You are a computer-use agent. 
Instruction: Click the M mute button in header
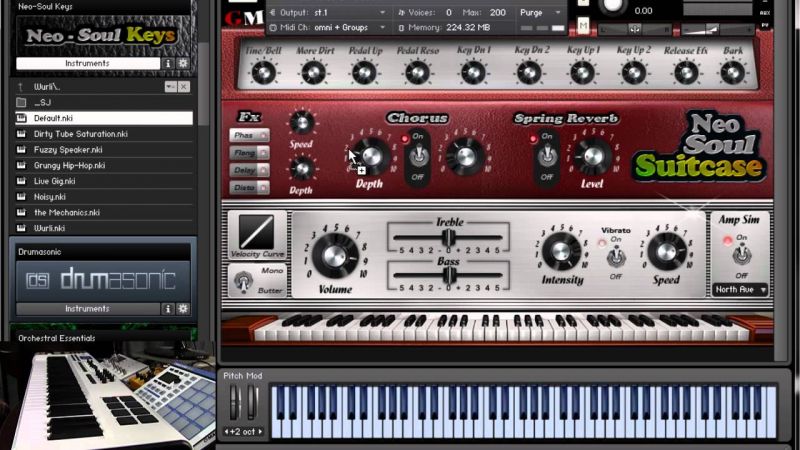click(x=583, y=25)
